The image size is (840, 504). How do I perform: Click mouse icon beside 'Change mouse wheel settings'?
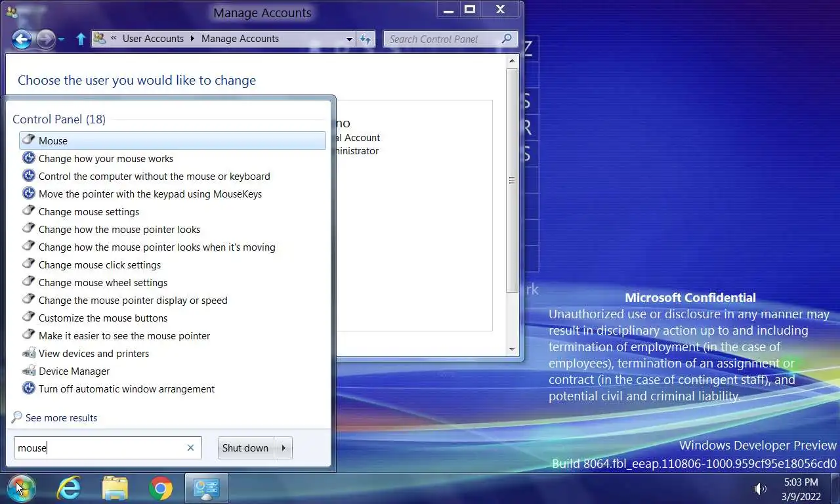tap(28, 282)
